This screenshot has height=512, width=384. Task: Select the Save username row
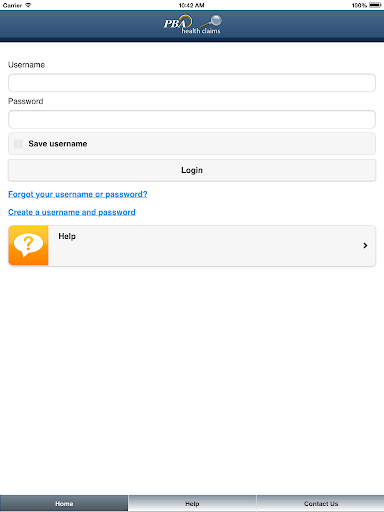click(192, 144)
